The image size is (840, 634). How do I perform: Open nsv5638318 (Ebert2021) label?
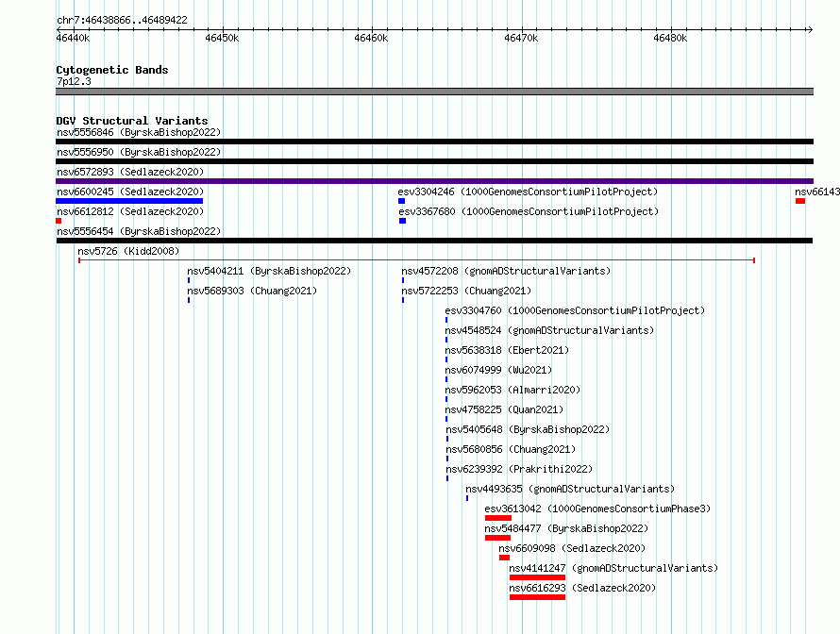[x=507, y=350]
